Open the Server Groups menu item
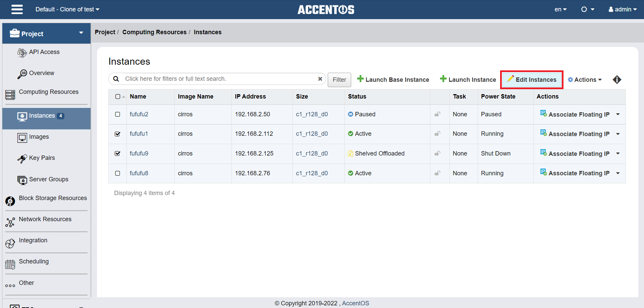 coord(49,179)
